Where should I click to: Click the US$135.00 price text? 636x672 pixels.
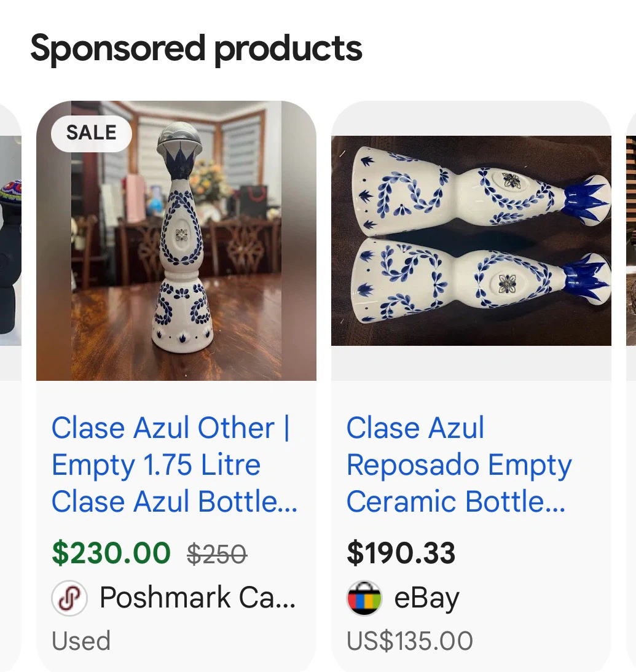point(410,641)
